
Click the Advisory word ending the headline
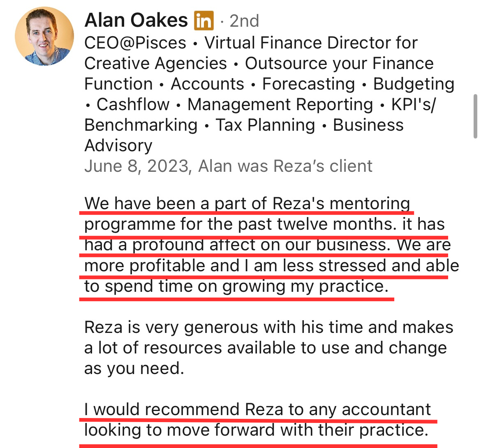tap(118, 145)
